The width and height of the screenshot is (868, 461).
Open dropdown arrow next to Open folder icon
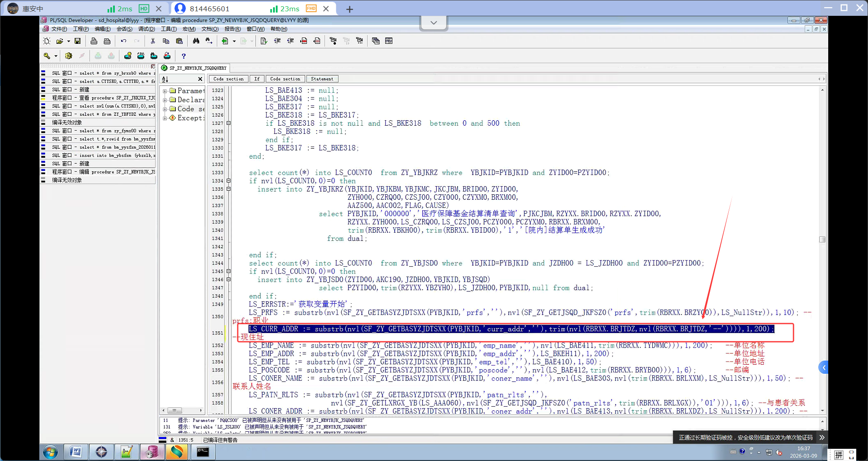click(x=69, y=41)
